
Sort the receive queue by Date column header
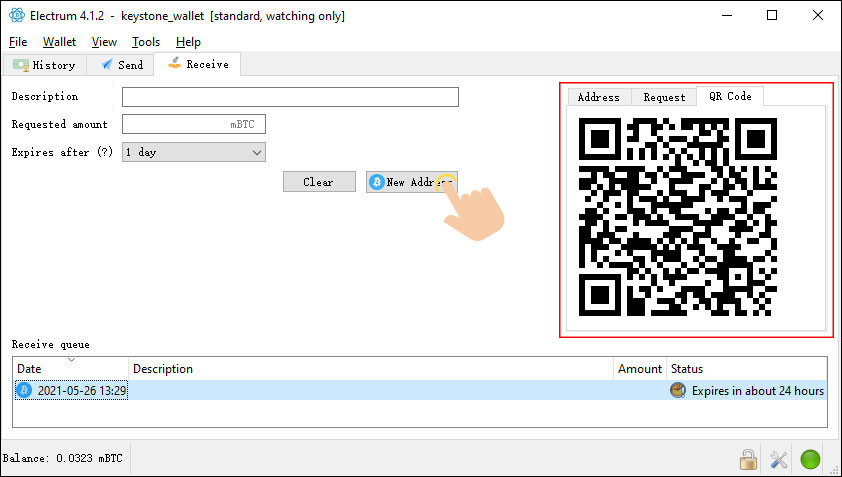pyautogui.click(x=70, y=369)
